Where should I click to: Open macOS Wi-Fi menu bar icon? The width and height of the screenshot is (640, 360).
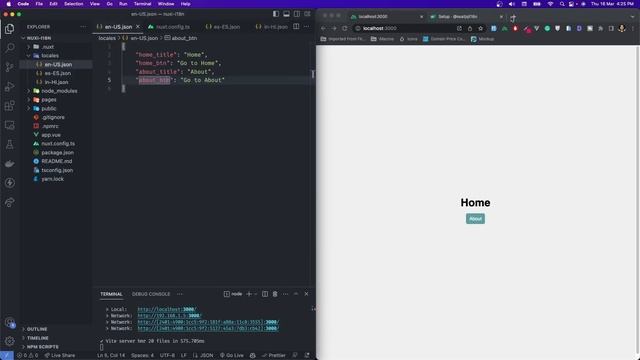[550, 4]
